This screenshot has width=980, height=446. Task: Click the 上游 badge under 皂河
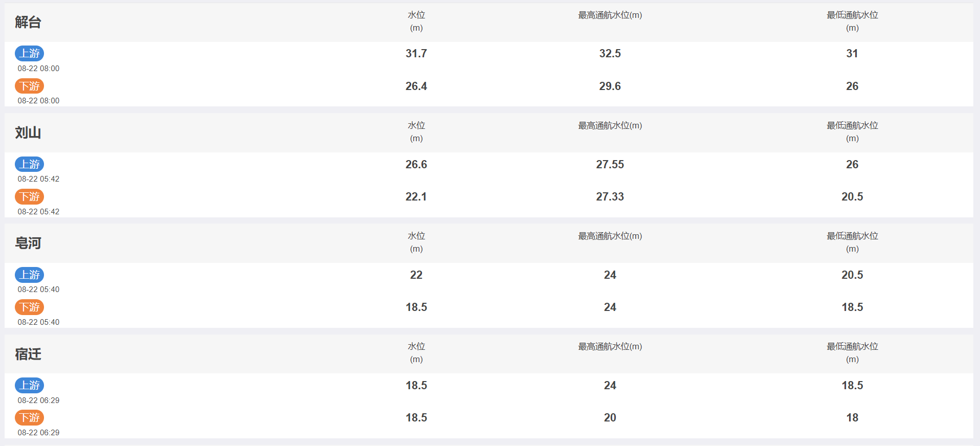(29, 275)
